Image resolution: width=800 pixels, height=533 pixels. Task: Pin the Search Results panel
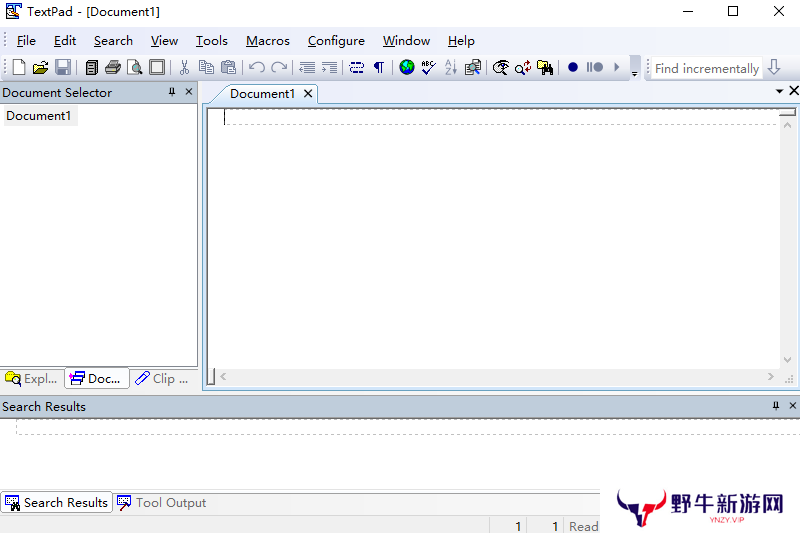point(776,406)
